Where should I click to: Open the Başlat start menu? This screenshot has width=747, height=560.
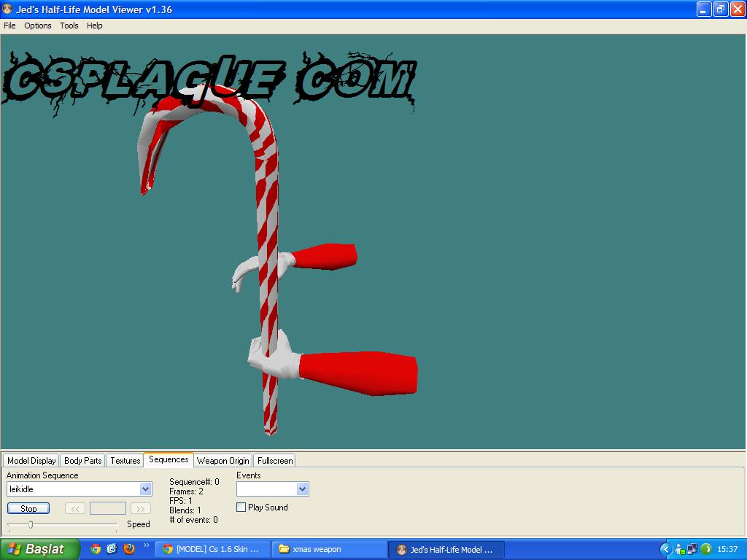(x=39, y=549)
